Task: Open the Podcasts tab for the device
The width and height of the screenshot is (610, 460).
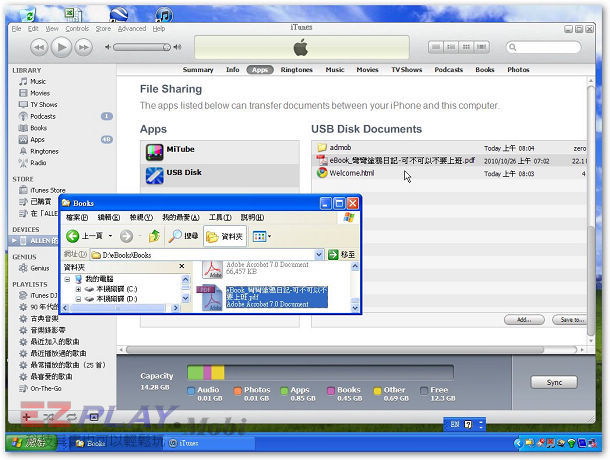Action: pos(449,70)
